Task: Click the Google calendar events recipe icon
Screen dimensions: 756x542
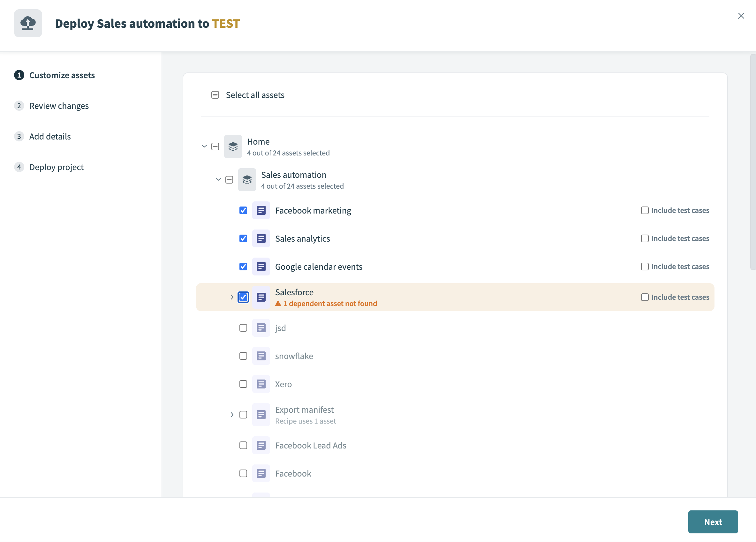Action: [x=261, y=266]
